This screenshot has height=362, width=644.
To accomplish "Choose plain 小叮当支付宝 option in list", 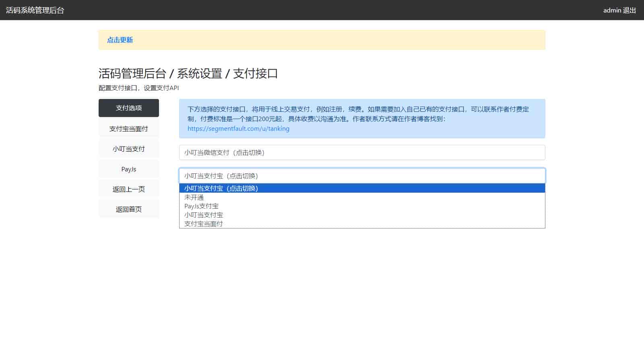I will pos(204,215).
